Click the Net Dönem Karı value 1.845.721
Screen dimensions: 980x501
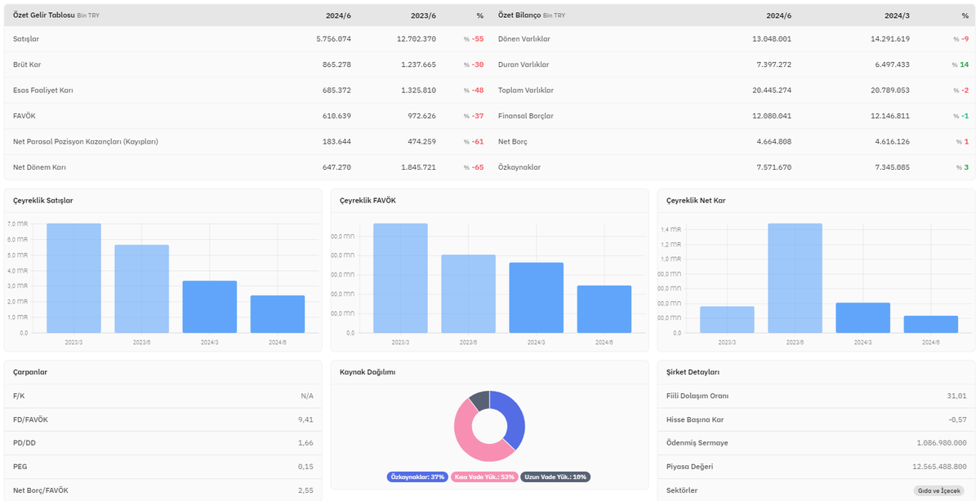click(418, 167)
